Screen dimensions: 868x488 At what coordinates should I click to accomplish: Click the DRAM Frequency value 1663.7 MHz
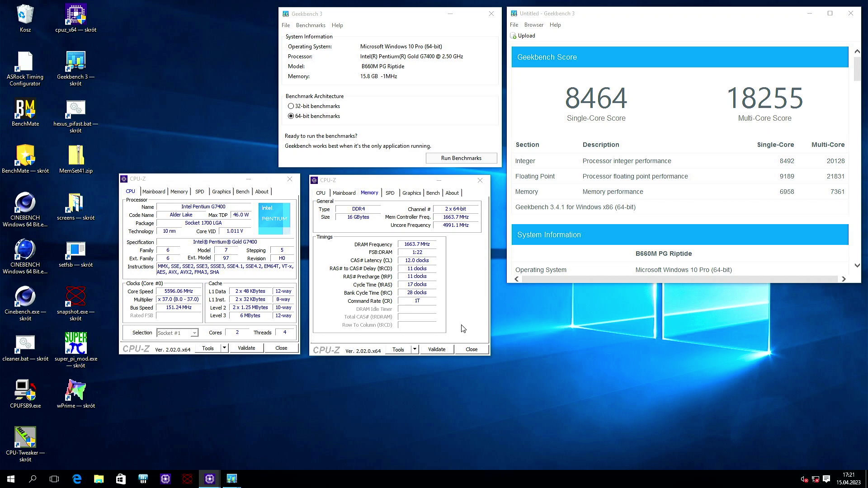pos(417,244)
